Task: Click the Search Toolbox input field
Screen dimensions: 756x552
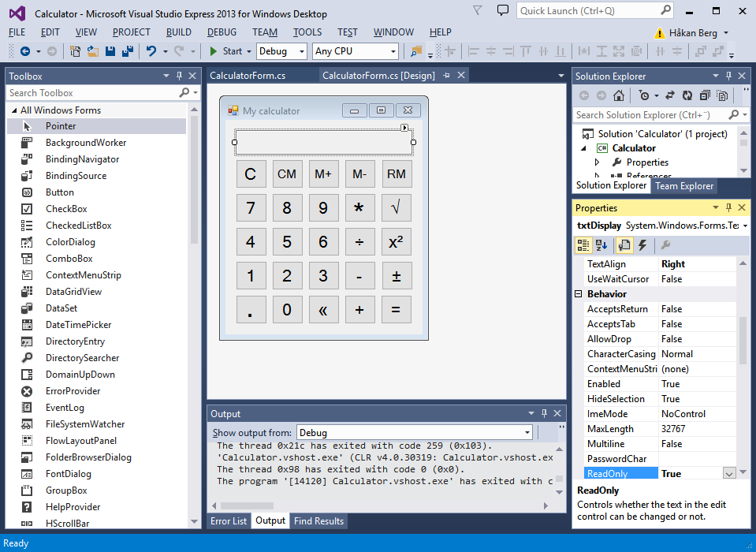Action: [92, 92]
